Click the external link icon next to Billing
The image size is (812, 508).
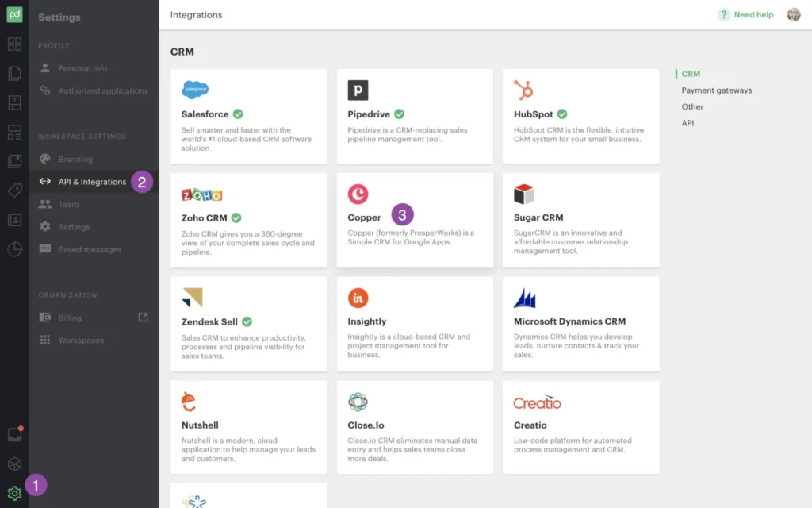(x=143, y=317)
